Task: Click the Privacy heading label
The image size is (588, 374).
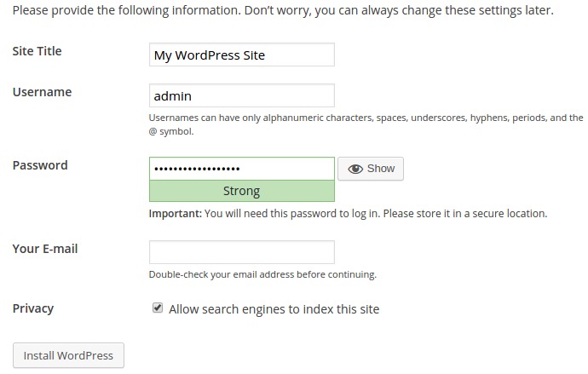Action: coord(33,308)
